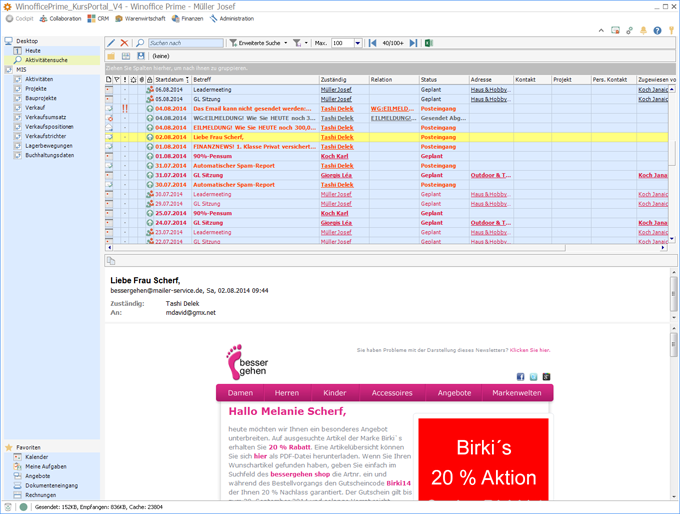The height and width of the screenshot is (514, 680).
Task: Click the Max. value field showing 100
Action: tap(343, 43)
